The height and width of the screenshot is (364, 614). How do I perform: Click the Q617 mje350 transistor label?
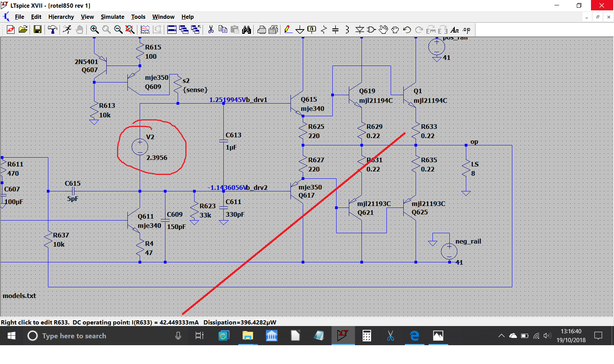coord(310,191)
